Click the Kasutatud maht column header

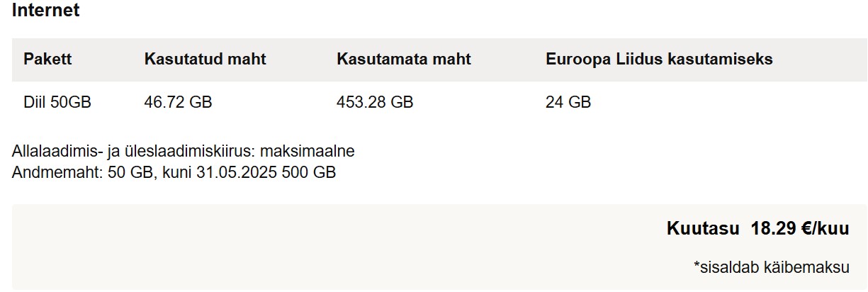tap(205, 60)
